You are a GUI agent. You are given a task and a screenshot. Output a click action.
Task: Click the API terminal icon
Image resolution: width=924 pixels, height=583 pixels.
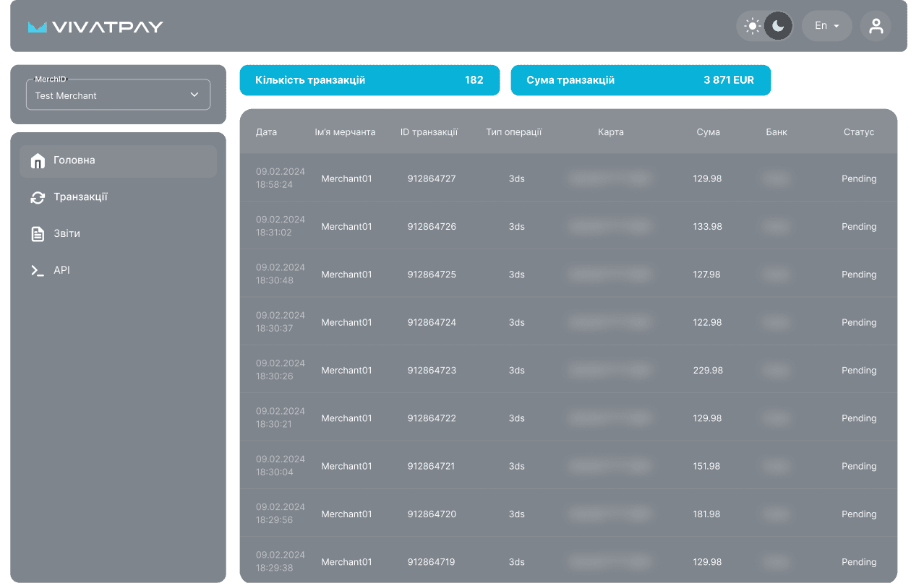coord(38,270)
